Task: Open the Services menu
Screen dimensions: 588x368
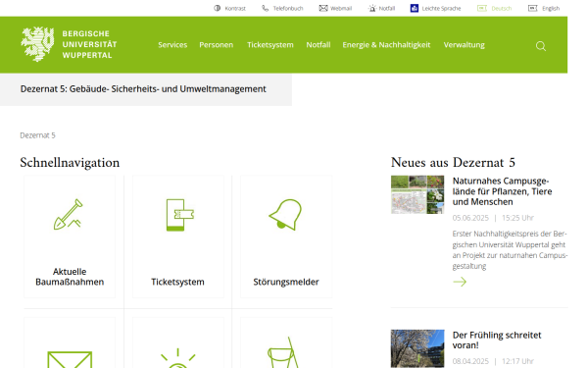Action: point(172,45)
